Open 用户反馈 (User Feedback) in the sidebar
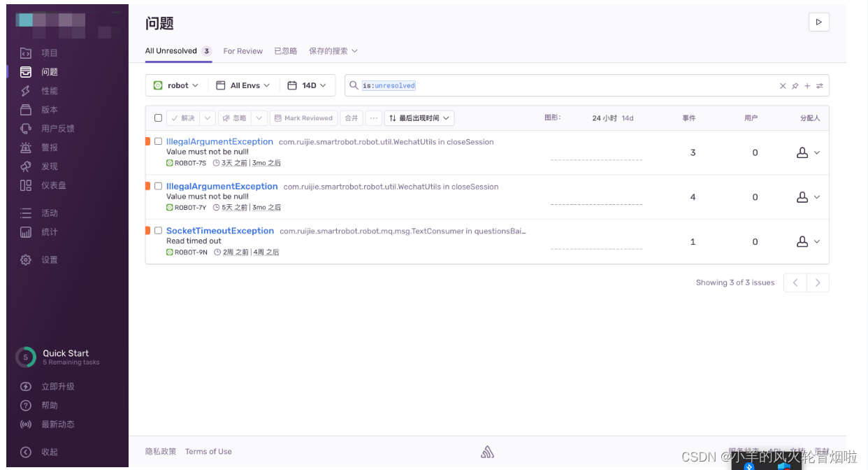The width and height of the screenshot is (868, 470). pyautogui.click(x=48, y=129)
